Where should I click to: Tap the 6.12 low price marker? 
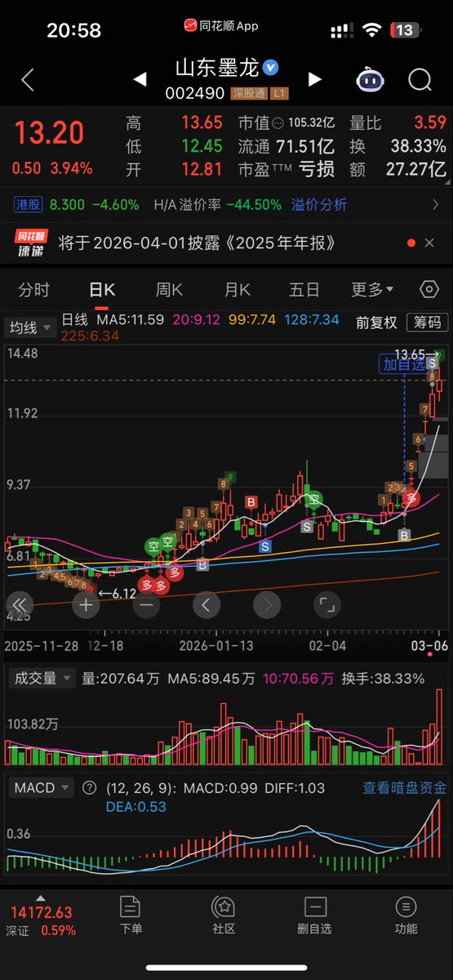pyautogui.click(x=117, y=593)
